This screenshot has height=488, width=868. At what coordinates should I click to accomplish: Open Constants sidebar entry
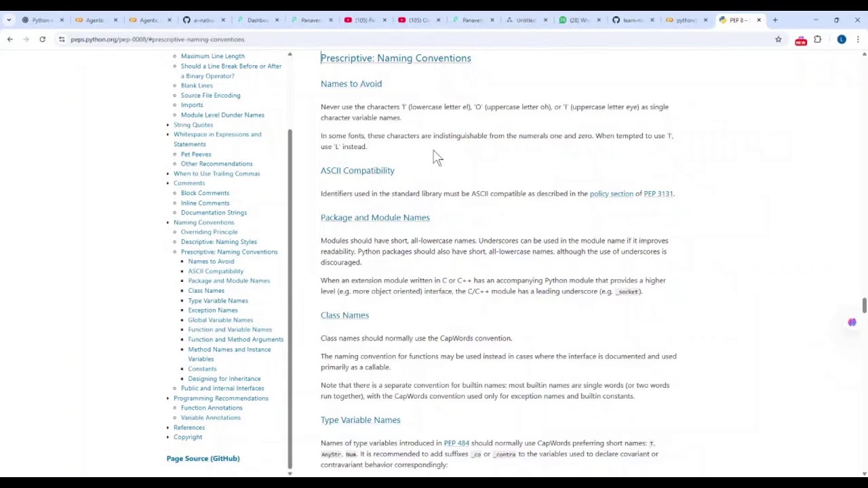[x=202, y=369]
